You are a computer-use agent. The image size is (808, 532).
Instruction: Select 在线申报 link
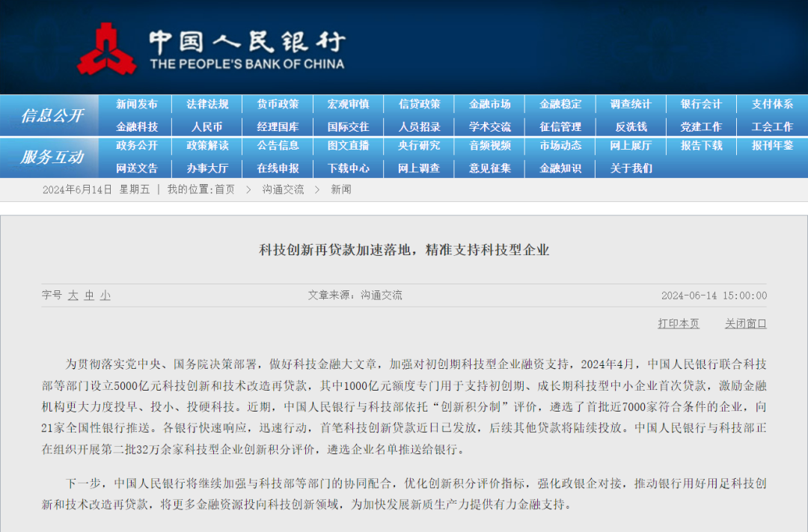click(278, 168)
